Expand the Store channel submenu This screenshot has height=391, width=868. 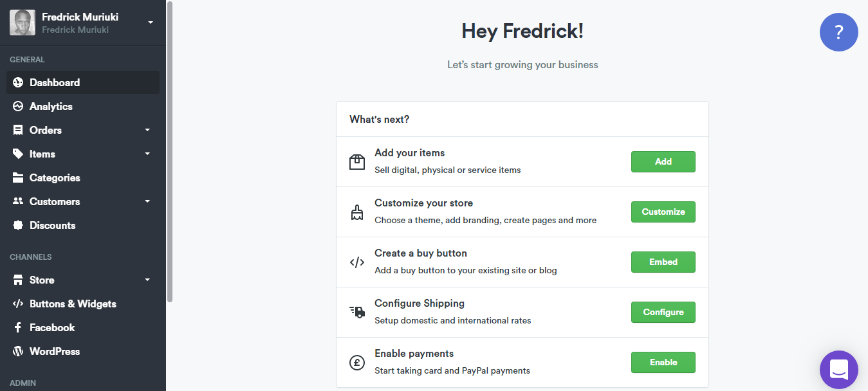[147, 280]
